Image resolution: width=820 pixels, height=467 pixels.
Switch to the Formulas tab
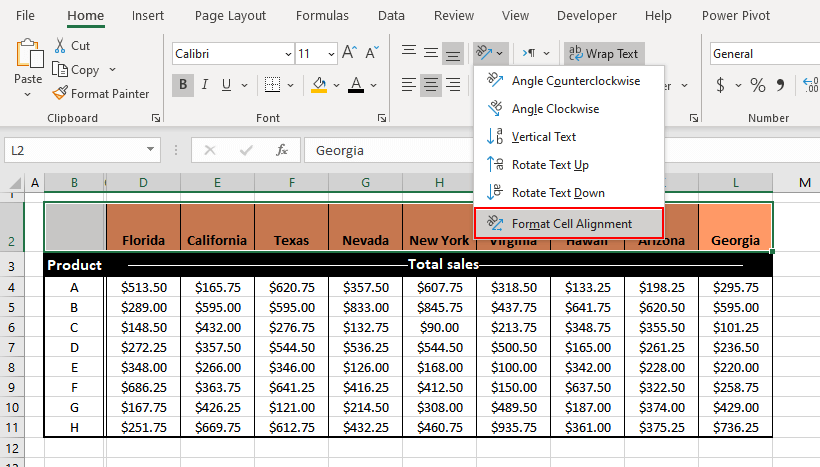tap(322, 16)
